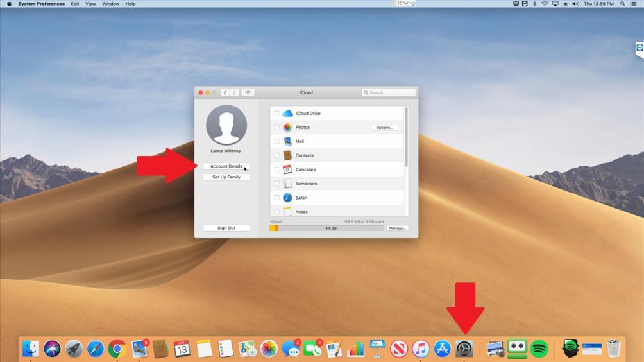Open App Store from the dock

[x=443, y=349]
